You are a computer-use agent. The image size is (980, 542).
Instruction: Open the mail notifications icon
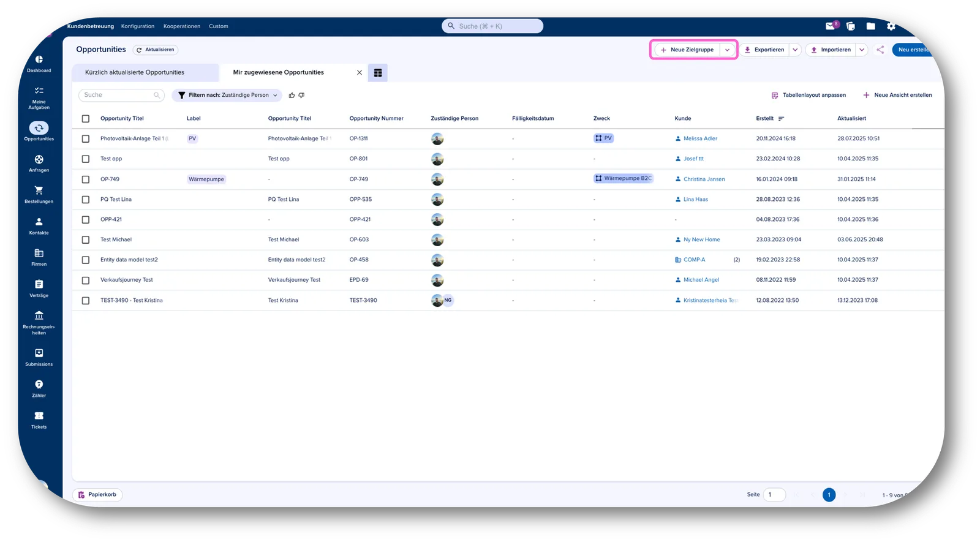[831, 26]
